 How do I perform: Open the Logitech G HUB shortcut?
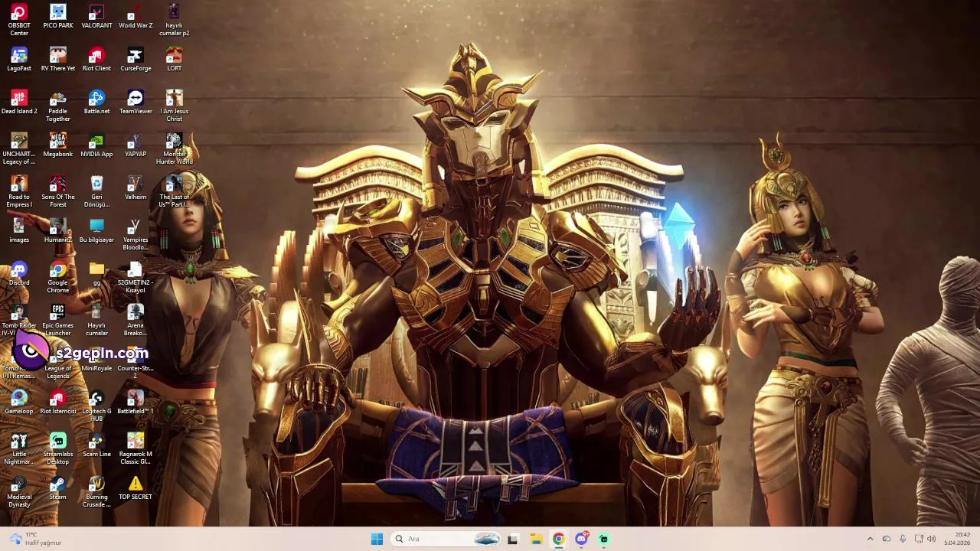tap(96, 406)
